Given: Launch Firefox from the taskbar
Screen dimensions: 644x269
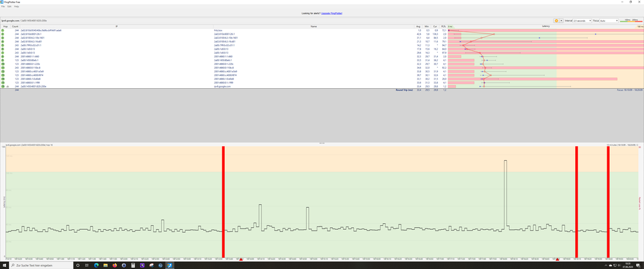Looking at the screenshot, I should coord(114,265).
